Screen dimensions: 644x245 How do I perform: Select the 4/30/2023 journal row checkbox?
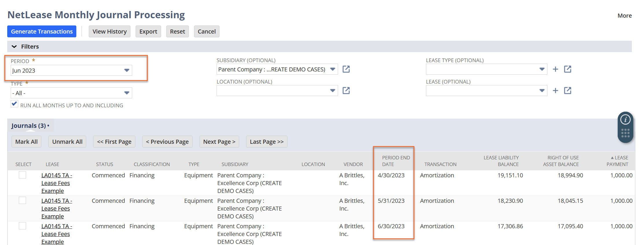[23, 175]
